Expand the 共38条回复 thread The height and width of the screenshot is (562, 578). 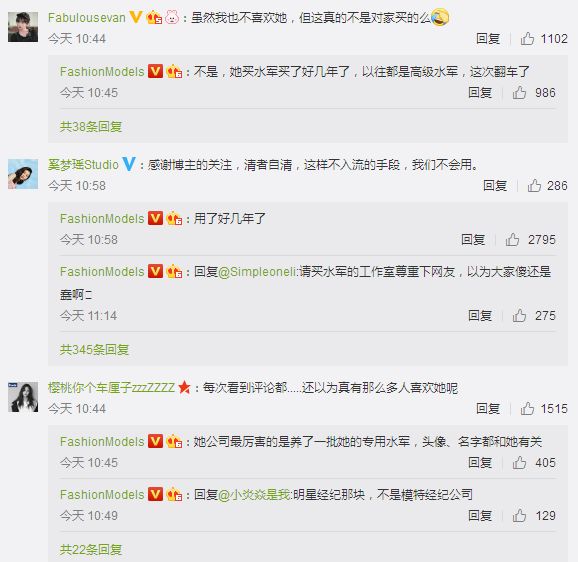pyautogui.click(x=91, y=127)
